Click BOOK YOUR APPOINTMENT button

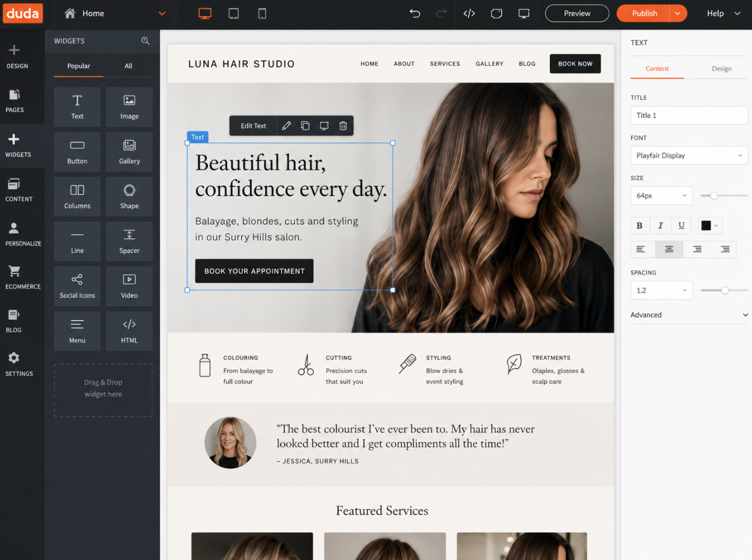[255, 271]
